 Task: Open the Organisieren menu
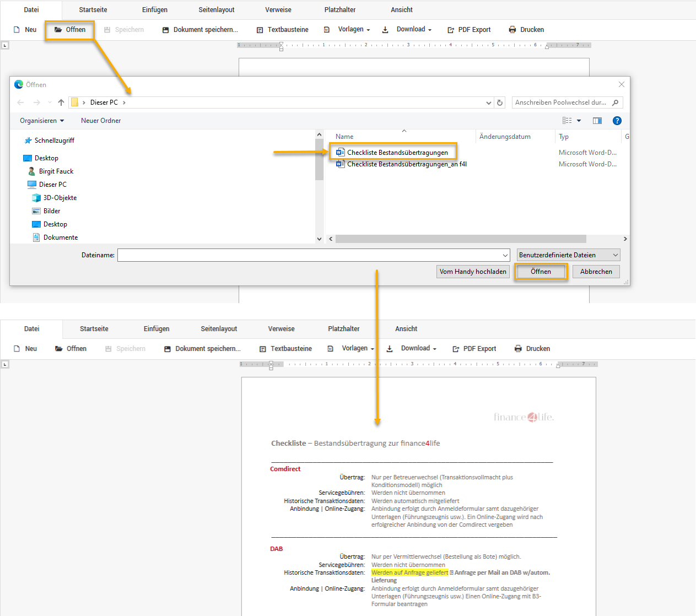pyautogui.click(x=42, y=121)
